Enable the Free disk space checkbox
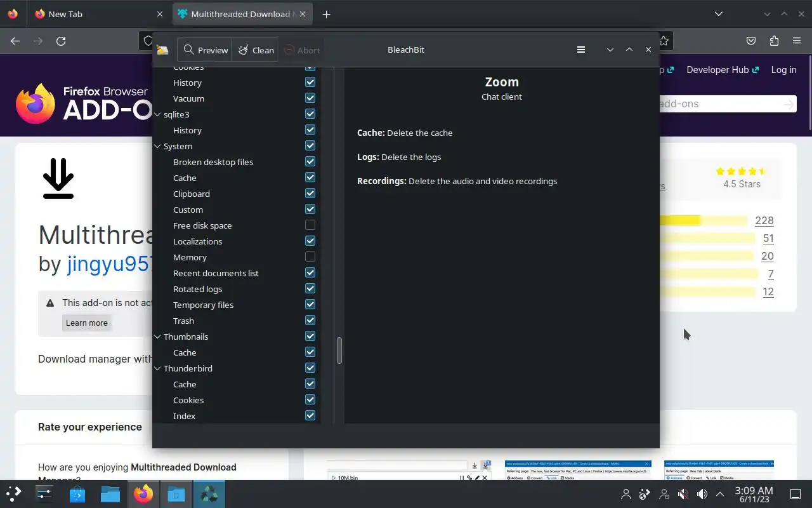Image resolution: width=812 pixels, height=508 pixels. click(x=310, y=225)
